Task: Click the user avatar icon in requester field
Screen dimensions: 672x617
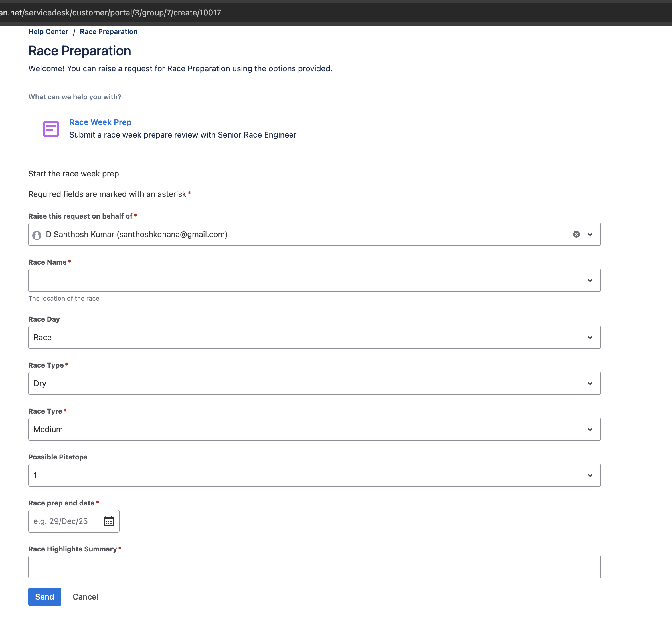Action: [37, 235]
